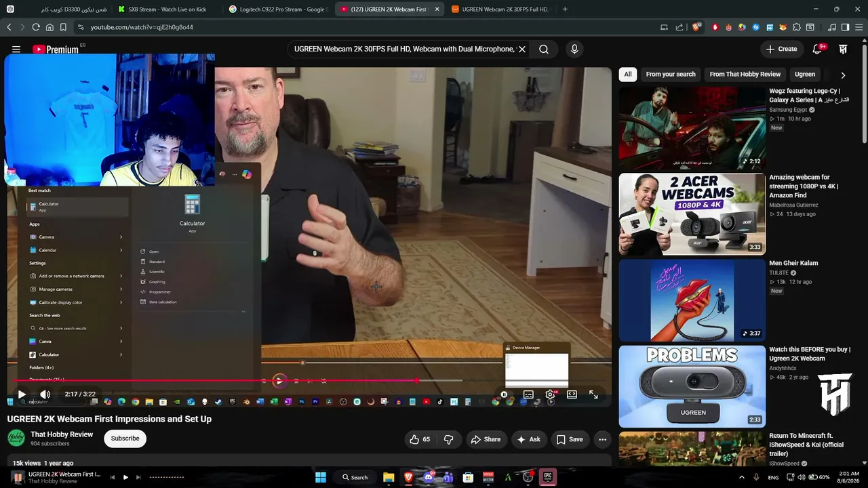Viewport: 868px width, 488px height.
Task: Open the YouTube guide hamburger menu
Action: [16, 49]
